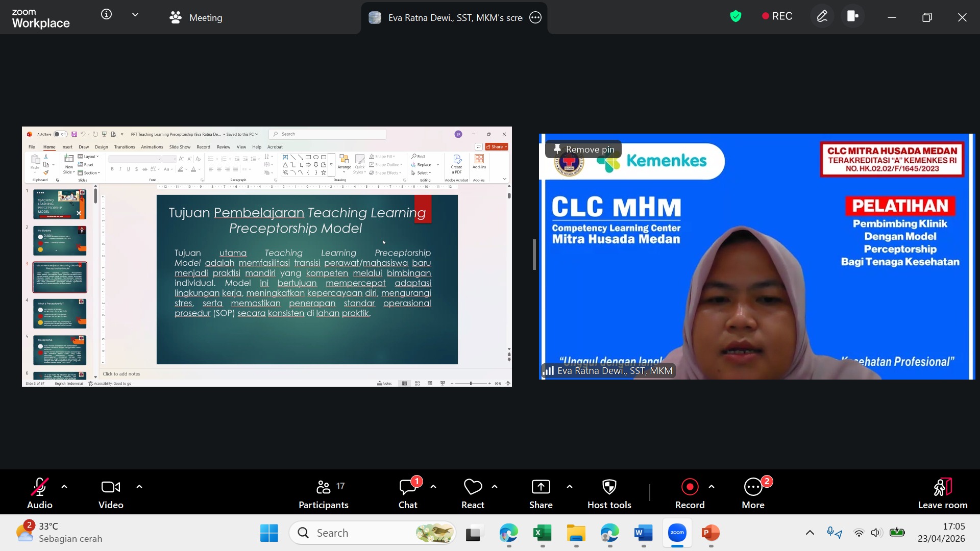Select Eva Ratna Dewi's screen tab
This screenshot has height=551, width=980.
pos(448,18)
